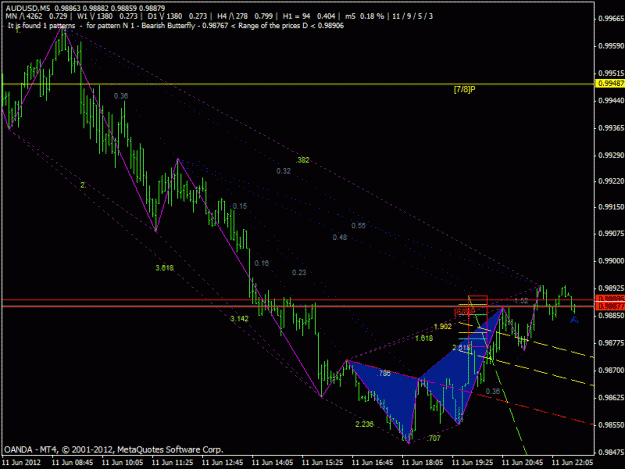Click the 0.55 ratio label
625x469 pixels.
pyautogui.click(x=358, y=226)
